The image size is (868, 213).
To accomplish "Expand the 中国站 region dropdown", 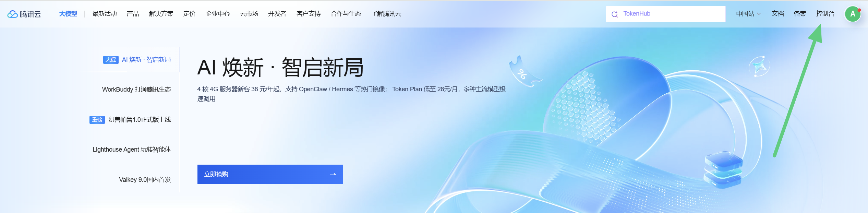I will point(748,14).
